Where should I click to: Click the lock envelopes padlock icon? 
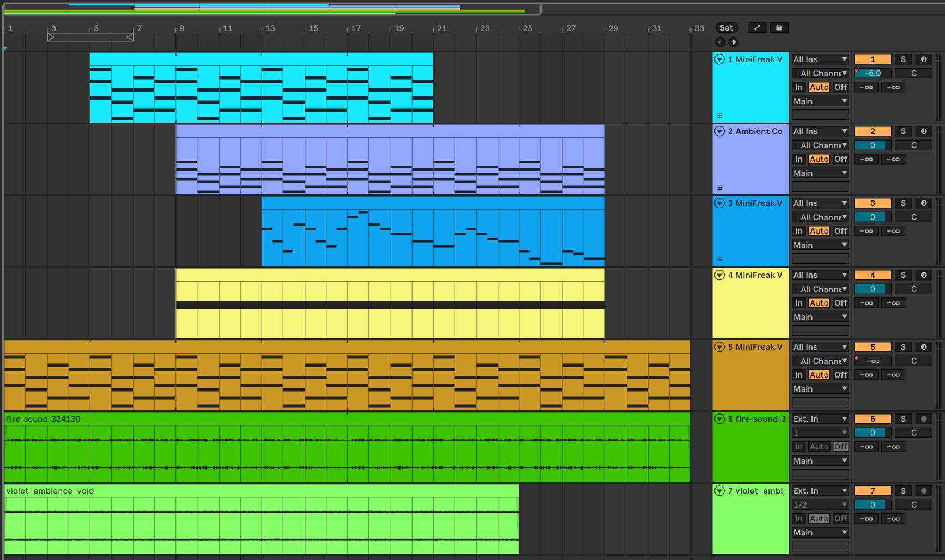[779, 28]
